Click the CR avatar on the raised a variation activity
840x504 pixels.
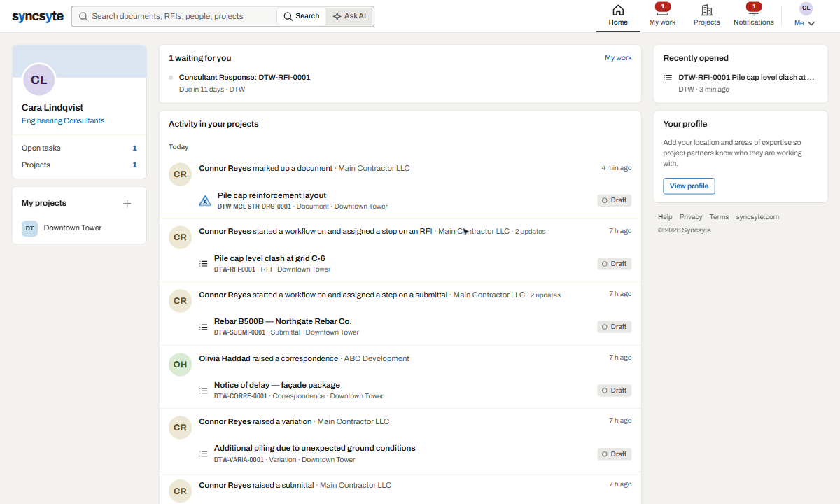tap(180, 427)
